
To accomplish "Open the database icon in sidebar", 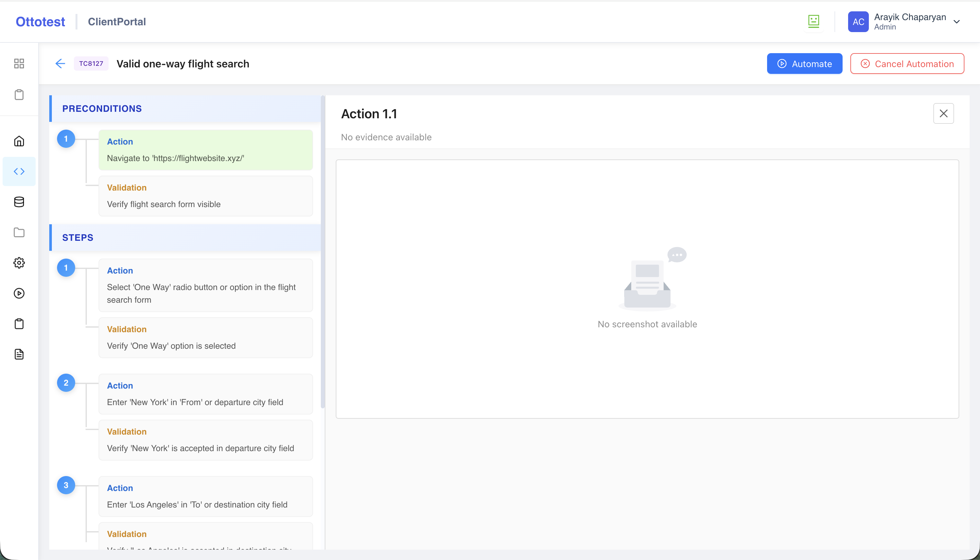I will pos(19,202).
